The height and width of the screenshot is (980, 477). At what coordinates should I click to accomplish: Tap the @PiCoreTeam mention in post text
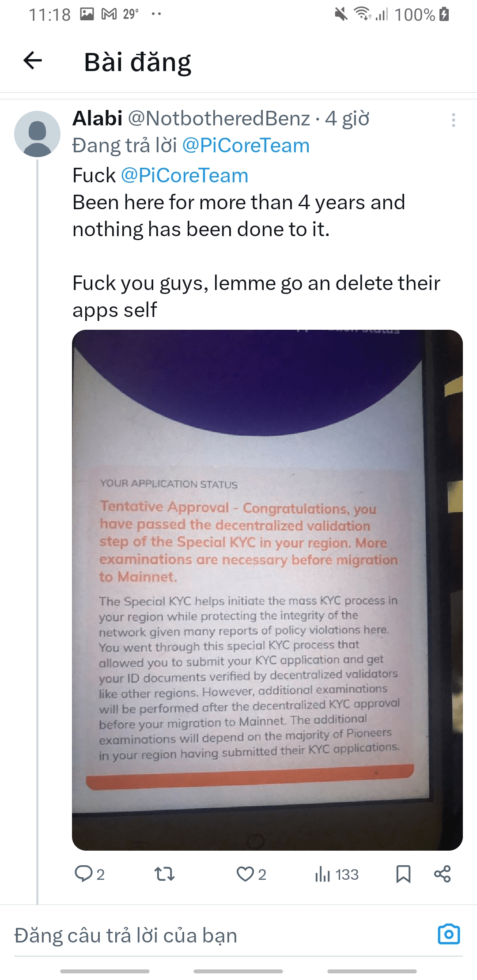coord(184,176)
